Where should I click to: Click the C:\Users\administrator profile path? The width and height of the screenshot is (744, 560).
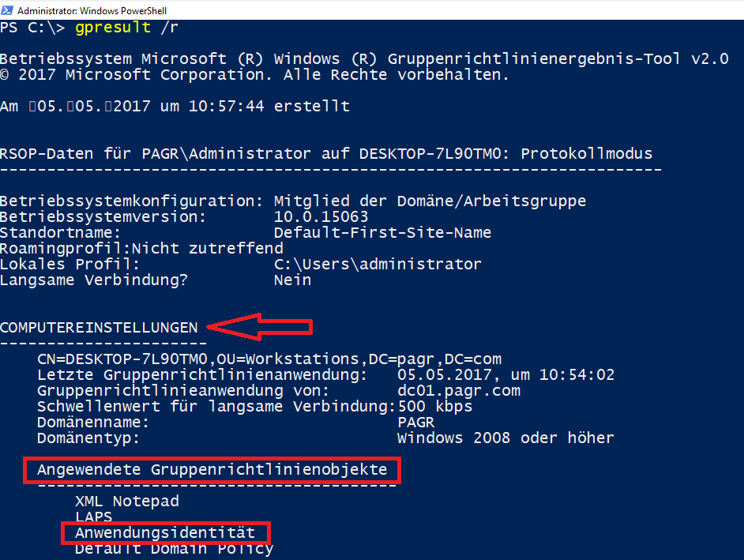pos(377,264)
